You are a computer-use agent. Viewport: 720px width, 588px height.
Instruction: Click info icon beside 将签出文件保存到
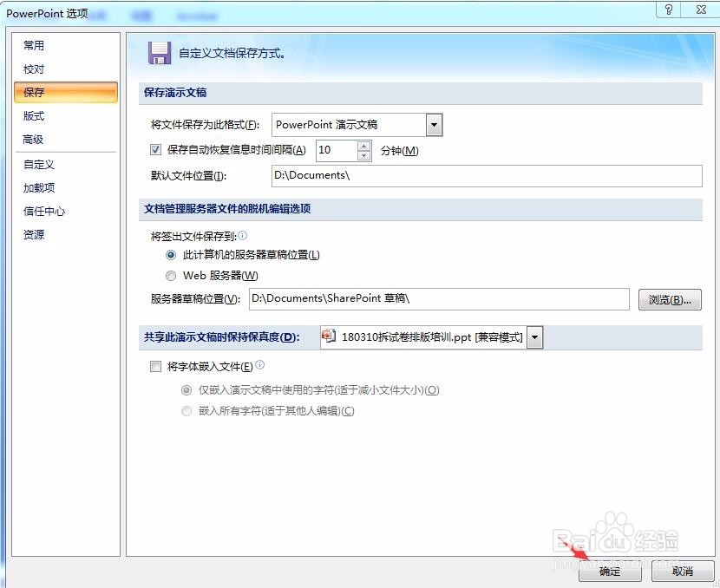pos(242,236)
